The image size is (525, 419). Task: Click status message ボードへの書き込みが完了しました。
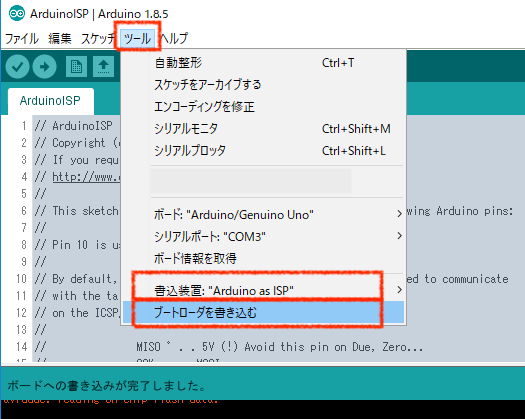tap(106, 386)
